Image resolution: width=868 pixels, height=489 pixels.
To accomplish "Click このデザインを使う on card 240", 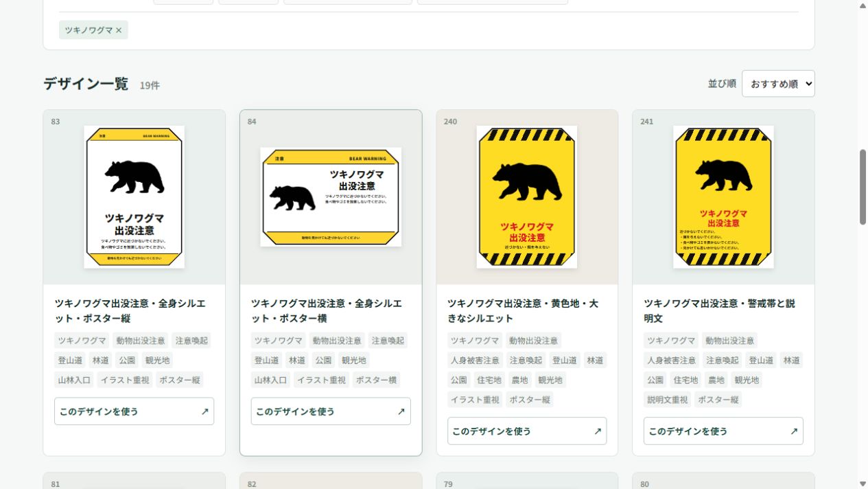I will coord(527,431).
